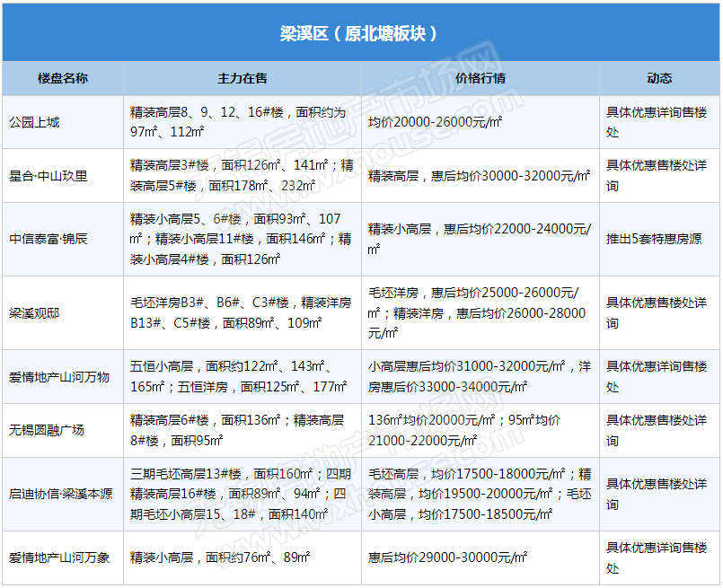Select the 惠后均价30000-32000元/㎡ price cell
The image size is (723, 588).
click(x=480, y=176)
